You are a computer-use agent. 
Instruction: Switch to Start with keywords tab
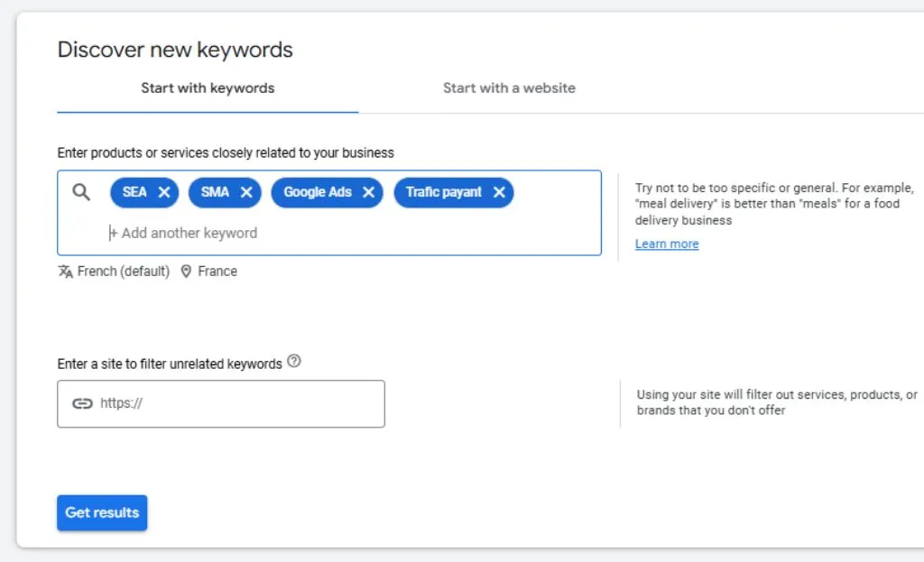point(208,88)
